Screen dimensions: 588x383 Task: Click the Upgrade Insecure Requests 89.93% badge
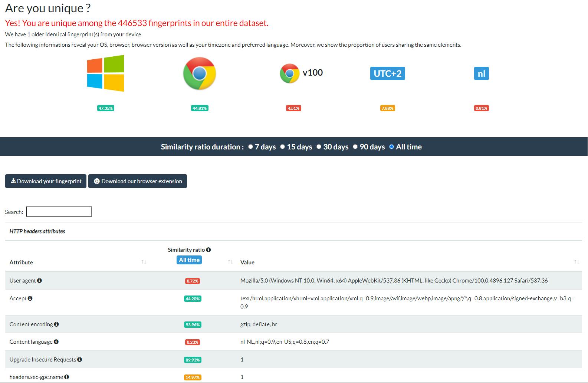coord(193,360)
